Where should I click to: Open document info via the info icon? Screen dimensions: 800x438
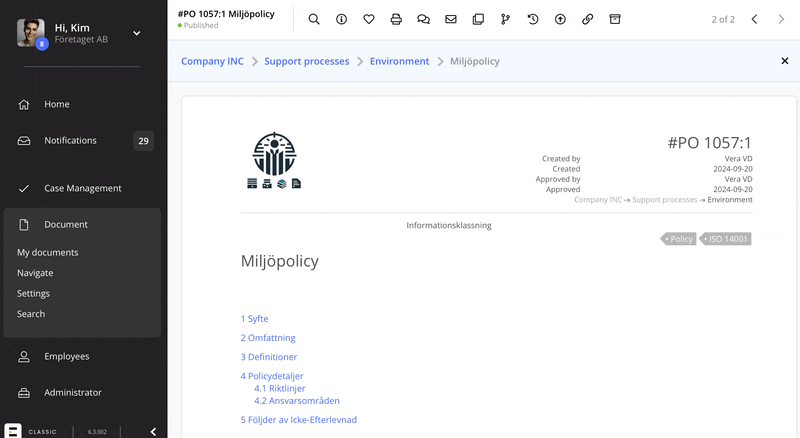click(341, 19)
